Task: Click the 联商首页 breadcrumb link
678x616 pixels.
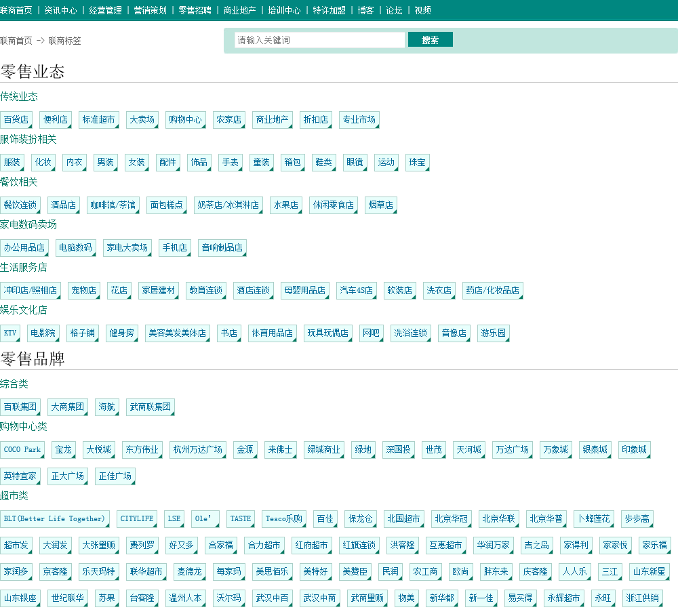Action: (16, 41)
